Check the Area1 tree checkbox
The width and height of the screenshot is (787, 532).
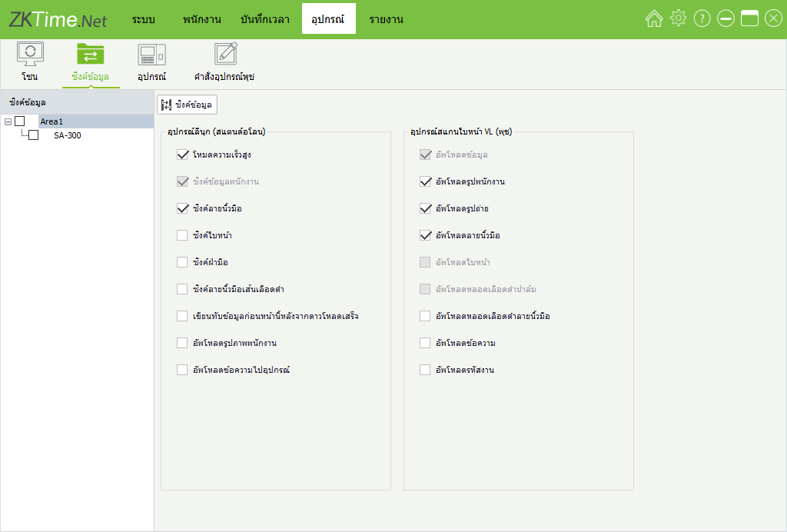20,121
